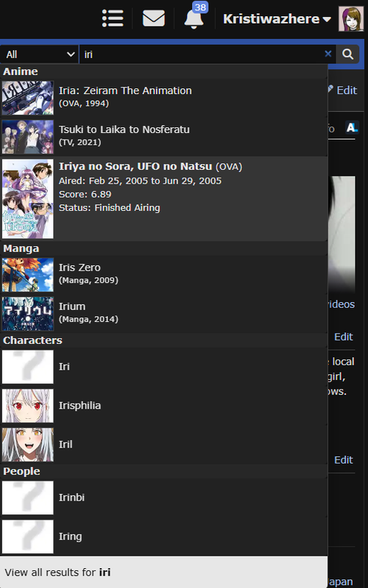Select Iria: Zeiram The Animation result
This screenshot has width=368, height=588.
click(x=163, y=98)
